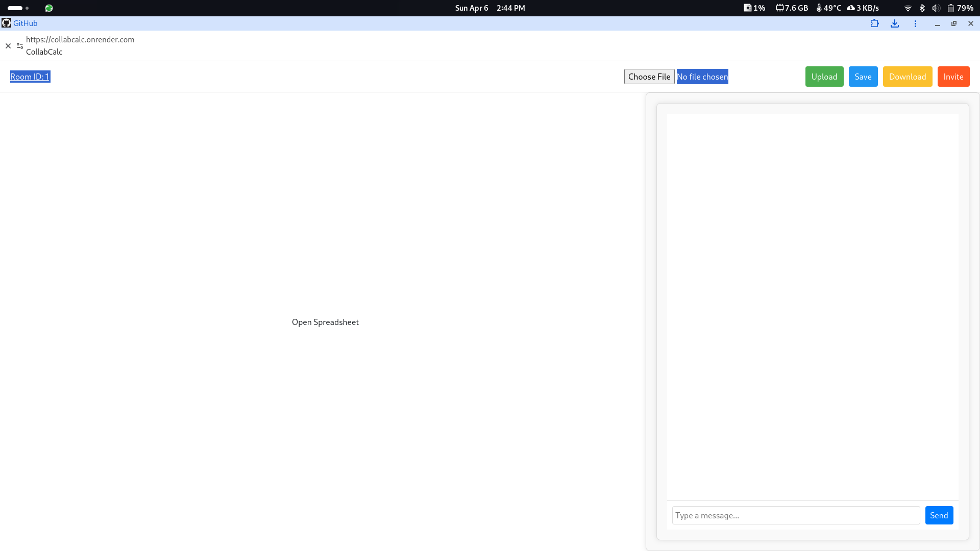Image resolution: width=980 pixels, height=551 pixels.
Task: Send the chat message
Action: (939, 515)
